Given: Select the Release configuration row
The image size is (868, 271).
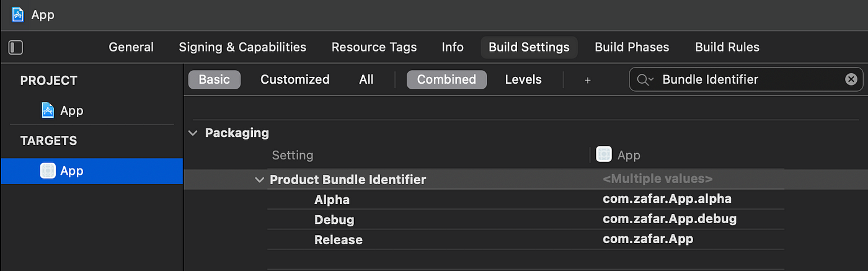Looking at the screenshot, I should tap(526, 239).
